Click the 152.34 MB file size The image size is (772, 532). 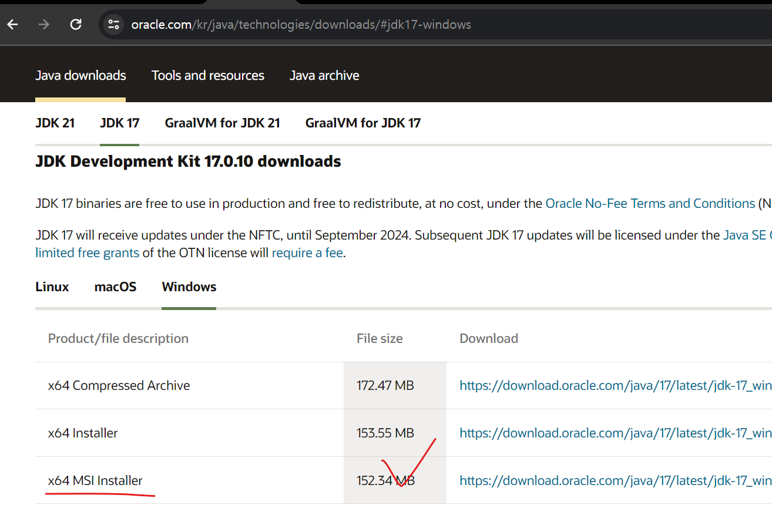click(x=385, y=480)
